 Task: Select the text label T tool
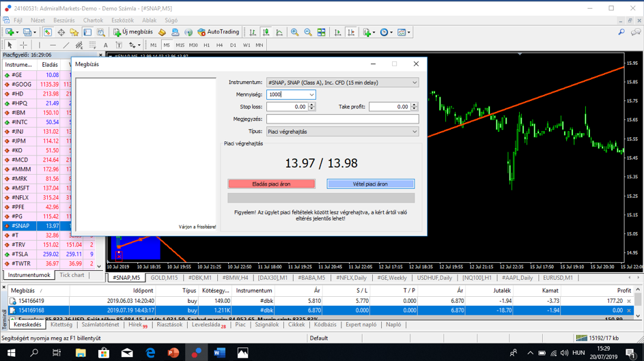pyautogui.click(x=119, y=45)
